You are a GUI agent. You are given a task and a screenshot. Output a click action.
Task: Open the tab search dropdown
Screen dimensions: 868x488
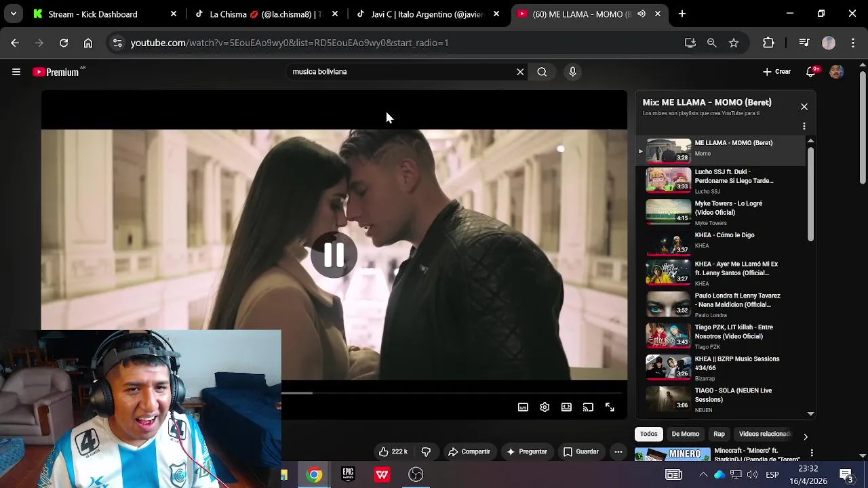[14, 14]
